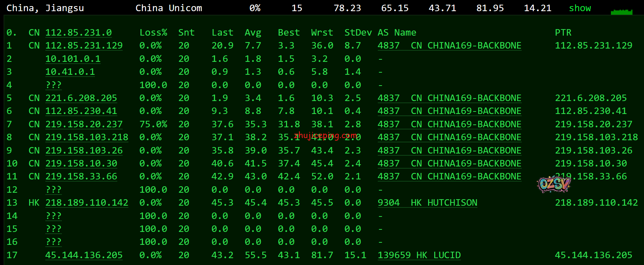Open the 221.6.208.205 hop address link
644x265 pixels.
81,98
